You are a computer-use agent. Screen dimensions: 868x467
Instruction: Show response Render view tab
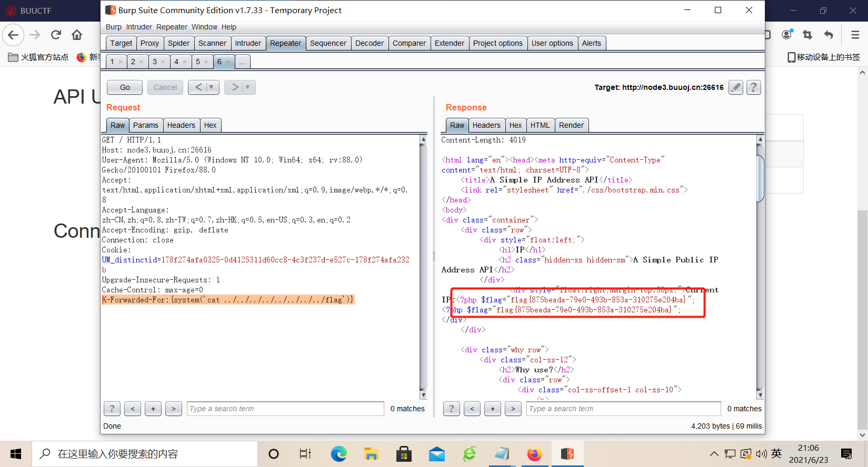pyautogui.click(x=571, y=125)
